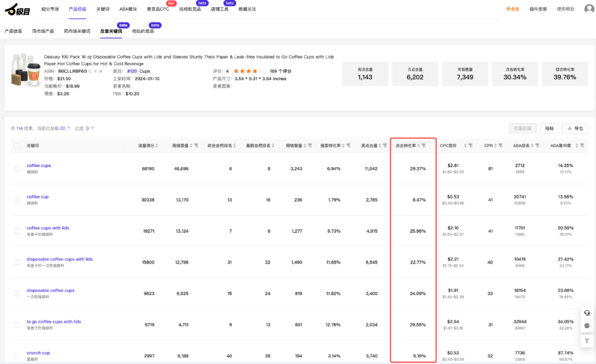Open the 关键词 top menu item
This screenshot has width=596, height=364.
point(103,9)
